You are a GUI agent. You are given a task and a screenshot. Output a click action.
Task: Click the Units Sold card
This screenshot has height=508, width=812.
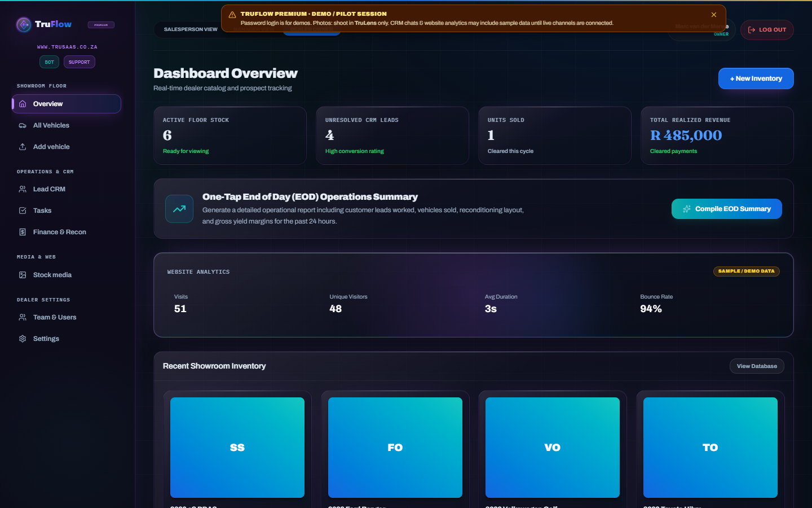pyautogui.click(x=555, y=135)
